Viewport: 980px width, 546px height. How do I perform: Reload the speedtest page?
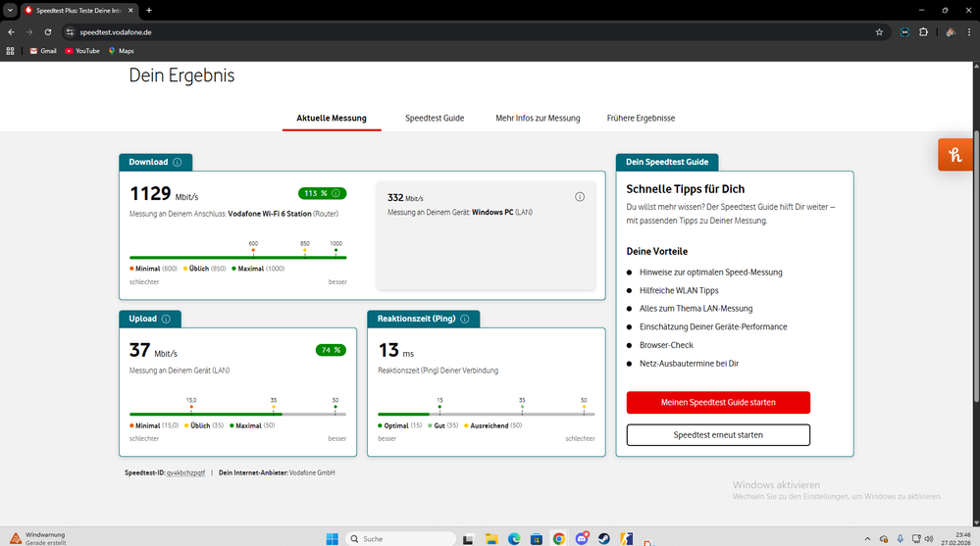tap(48, 32)
